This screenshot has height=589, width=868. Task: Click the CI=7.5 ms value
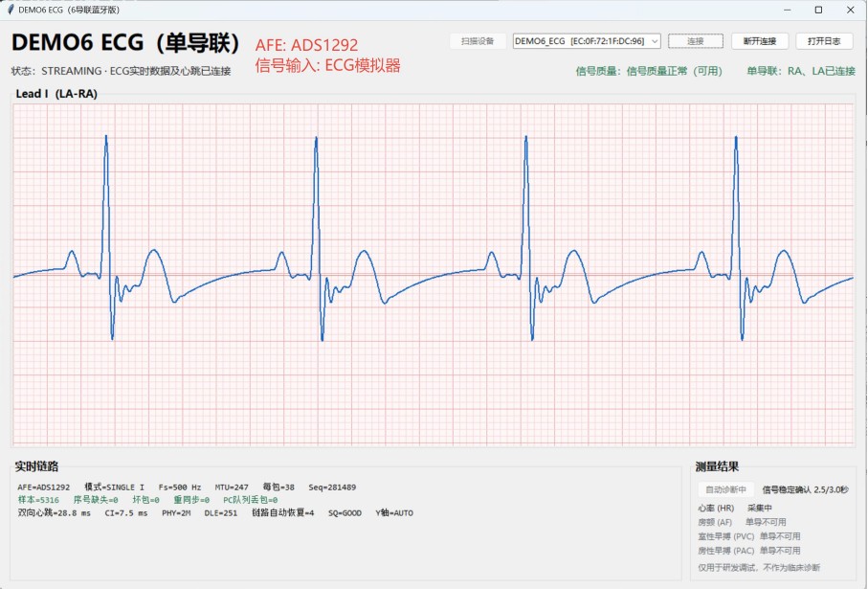(126, 513)
